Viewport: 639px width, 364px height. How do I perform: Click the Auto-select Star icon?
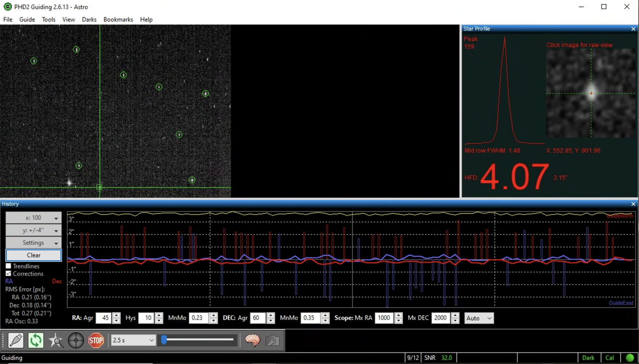56,341
